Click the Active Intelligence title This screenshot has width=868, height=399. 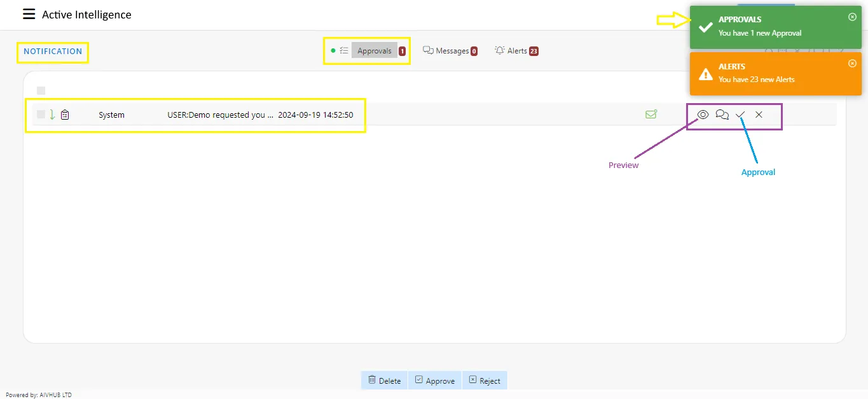point(86,15)
